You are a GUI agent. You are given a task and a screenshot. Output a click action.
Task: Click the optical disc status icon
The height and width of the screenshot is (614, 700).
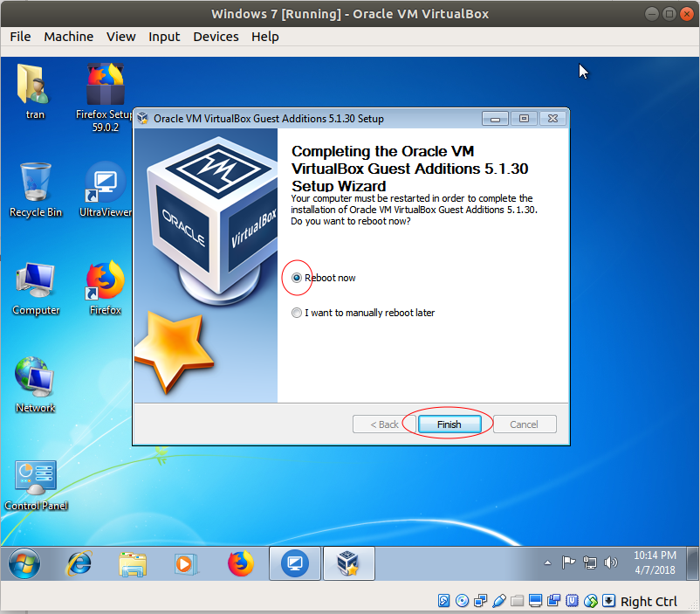462,601
